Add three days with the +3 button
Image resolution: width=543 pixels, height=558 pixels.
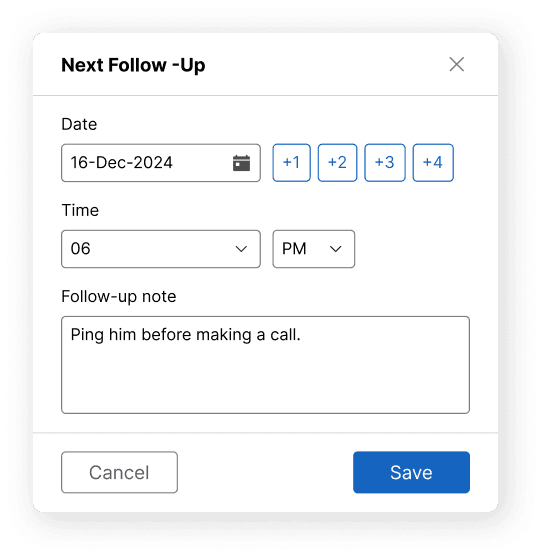(385, 163)
